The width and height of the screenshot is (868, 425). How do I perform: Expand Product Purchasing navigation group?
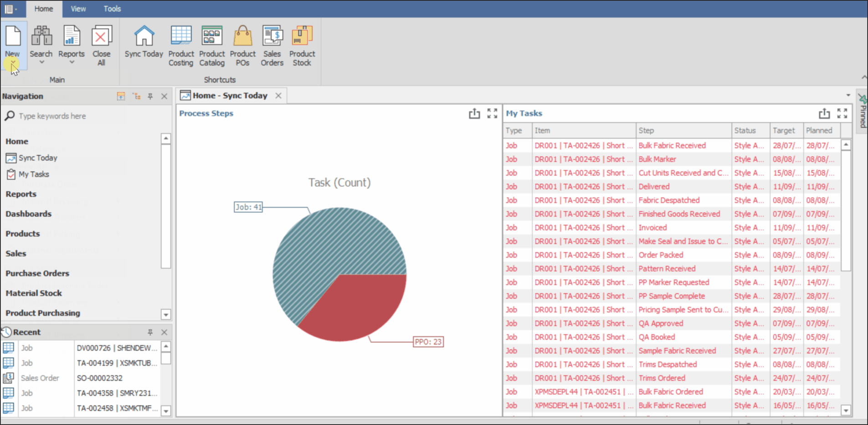(43, 313)
